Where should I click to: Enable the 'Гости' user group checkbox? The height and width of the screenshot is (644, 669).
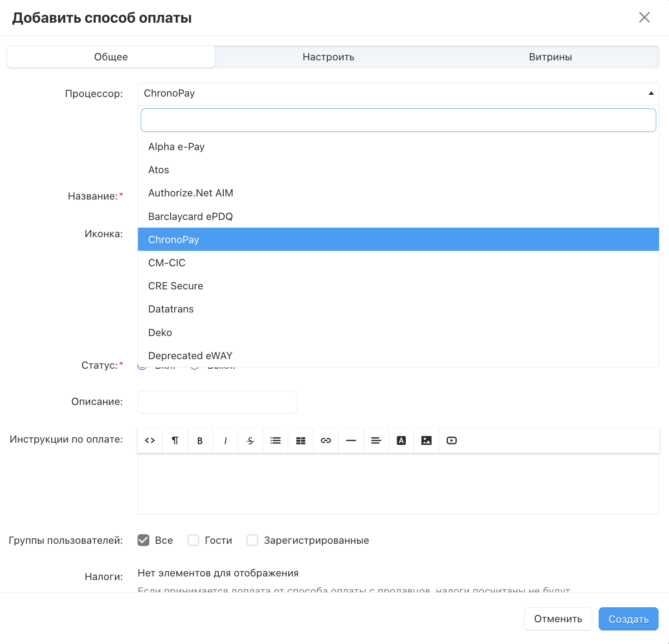(193, 540)
